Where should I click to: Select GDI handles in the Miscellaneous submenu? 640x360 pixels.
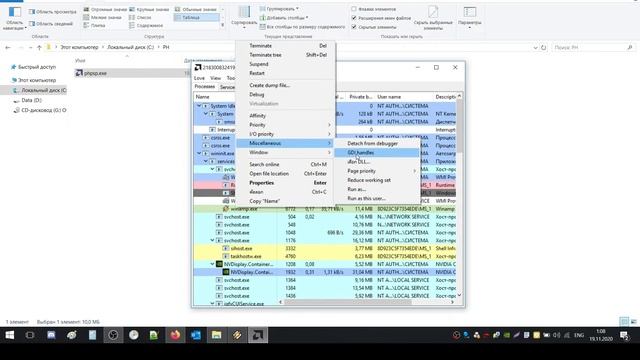pos(377,153)
